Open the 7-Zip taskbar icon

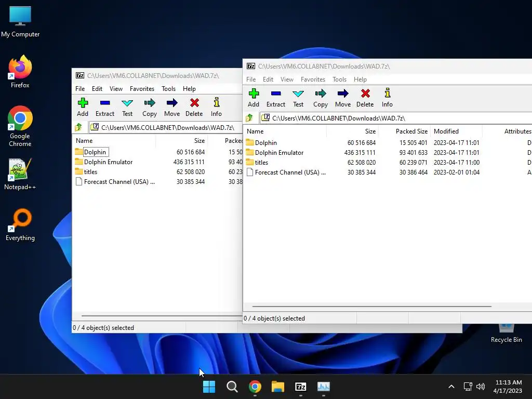(301, 387)
